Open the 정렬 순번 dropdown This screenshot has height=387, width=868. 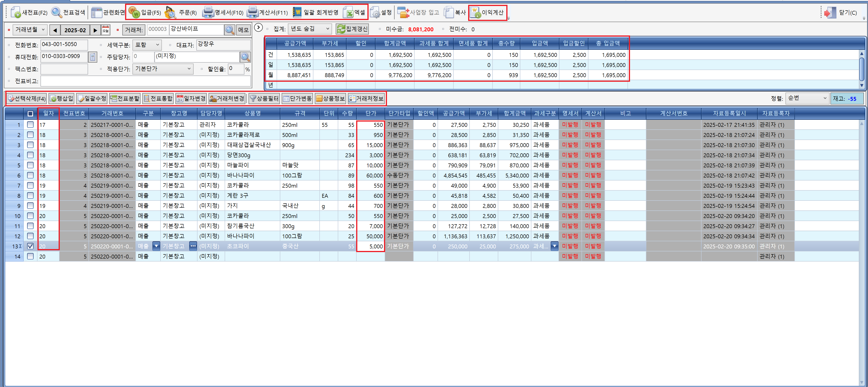(807, 98)
